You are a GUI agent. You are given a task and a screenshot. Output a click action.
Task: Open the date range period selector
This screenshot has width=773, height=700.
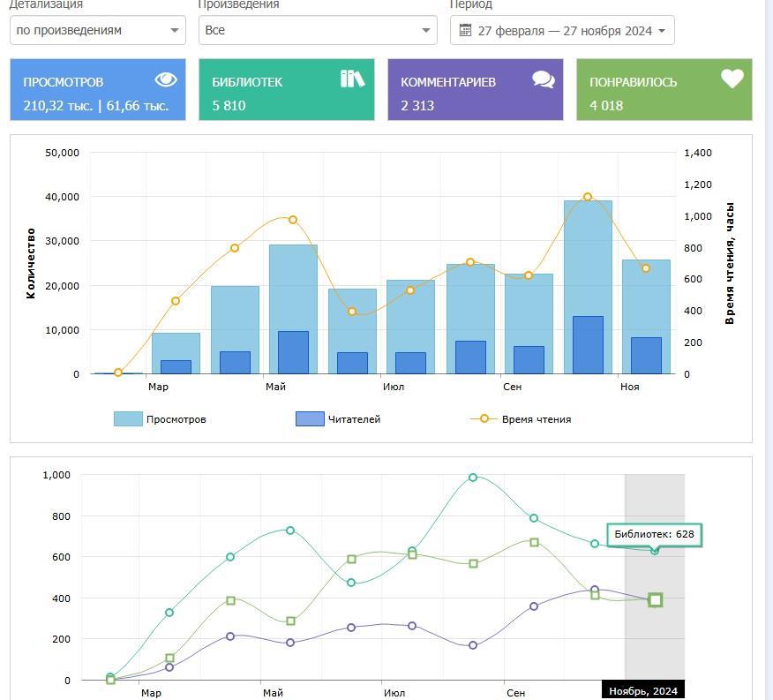click(562, 30)
